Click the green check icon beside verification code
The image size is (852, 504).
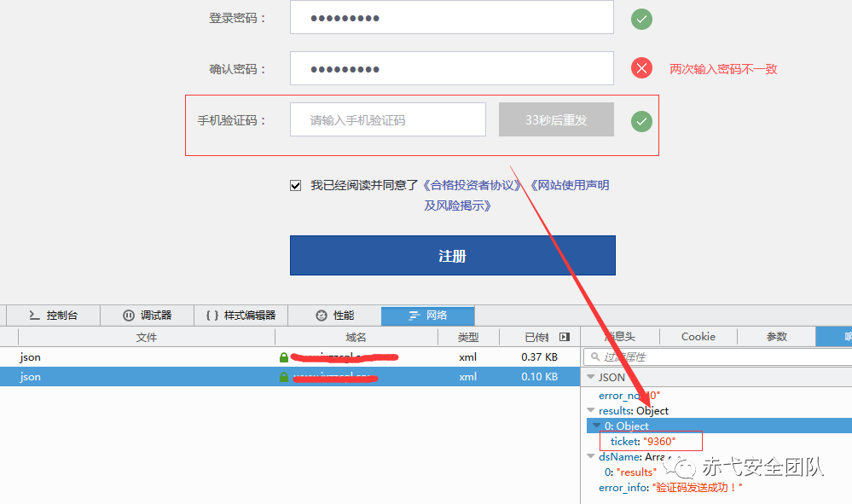[641, 121]
